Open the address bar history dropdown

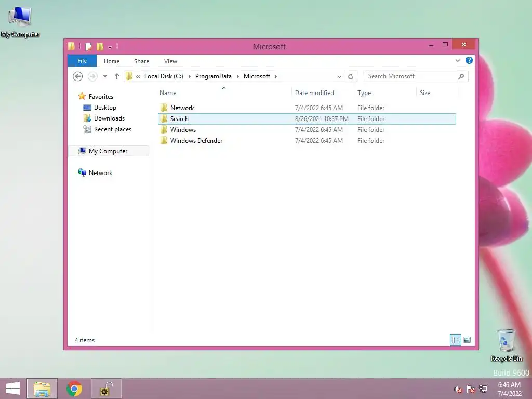click(339, 76)
